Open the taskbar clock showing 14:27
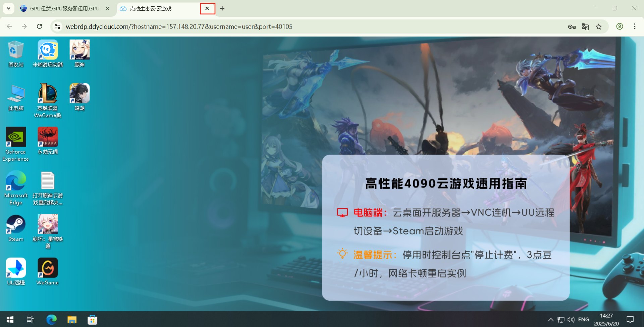 (606, 320)
